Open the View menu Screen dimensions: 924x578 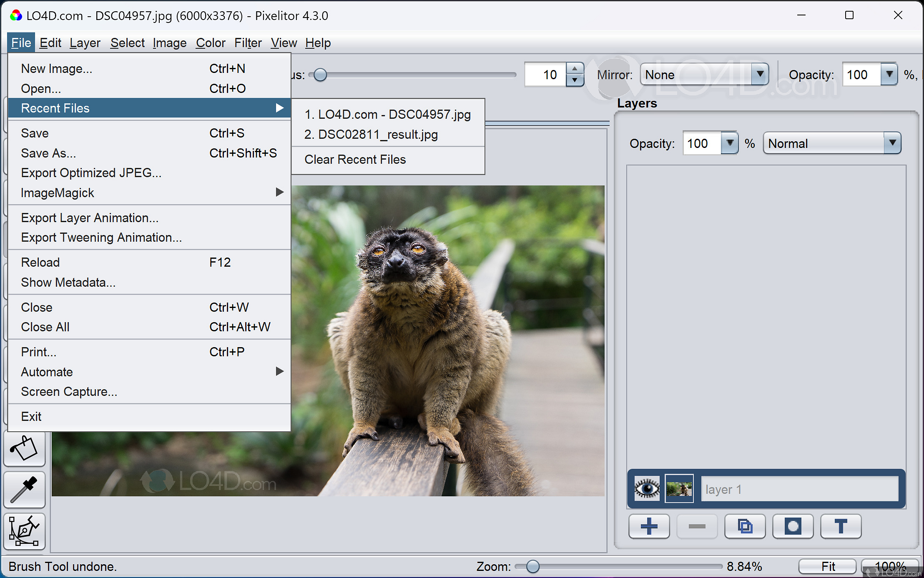point(284,43)
